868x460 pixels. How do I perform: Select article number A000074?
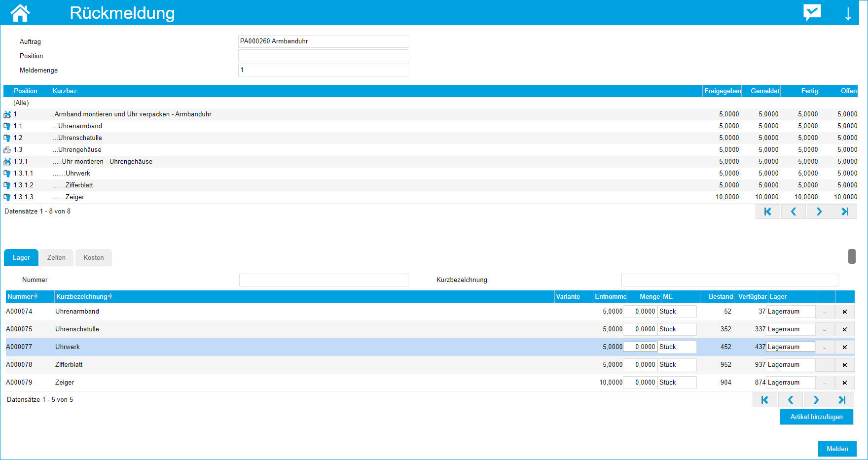point(19,312)
